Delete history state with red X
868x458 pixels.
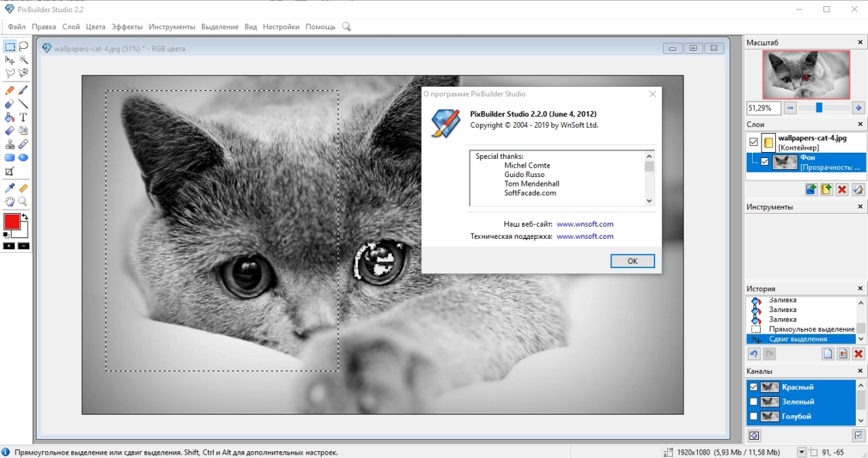point(859,354)
